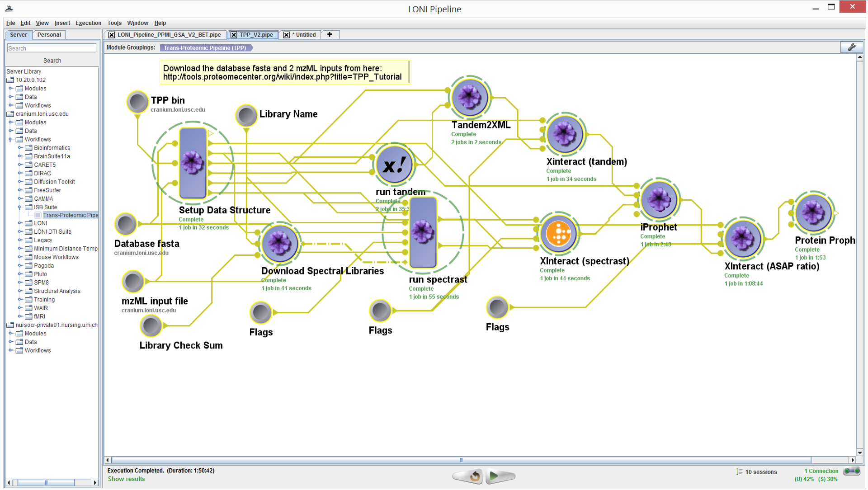Viewport: 868px width, 490px height.
Task: Select the Download Spectral Libraries module
Action: coord(279,243)
